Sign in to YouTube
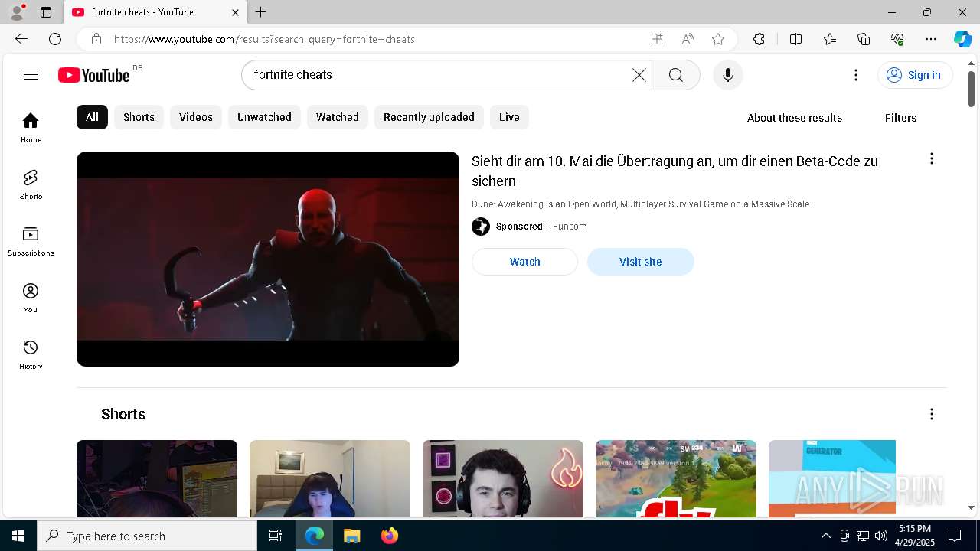The image size is (980, 551). pos(915,75)
